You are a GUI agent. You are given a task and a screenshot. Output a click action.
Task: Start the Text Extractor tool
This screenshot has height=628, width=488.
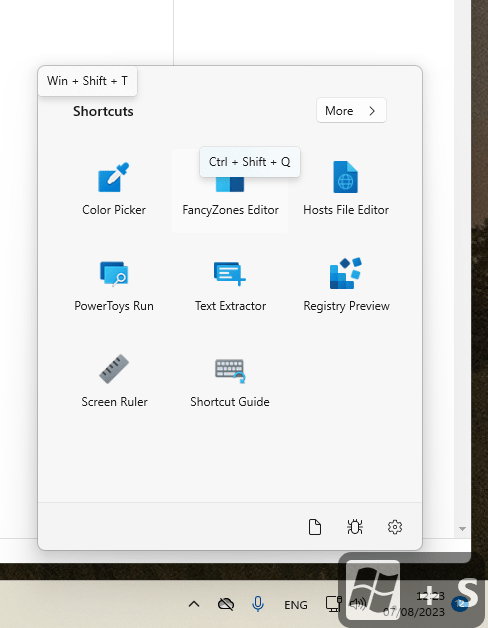click(x=230, y=287)
